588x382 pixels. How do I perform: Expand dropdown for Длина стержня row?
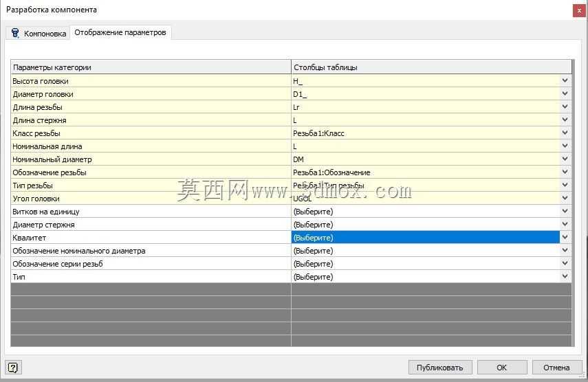pyautogui.click(x=565, y=120)
